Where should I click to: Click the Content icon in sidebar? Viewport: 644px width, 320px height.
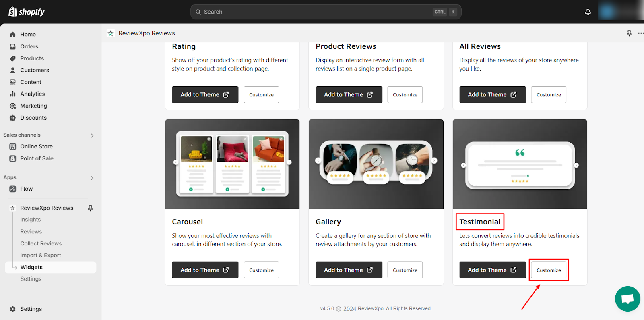point(12,82)
